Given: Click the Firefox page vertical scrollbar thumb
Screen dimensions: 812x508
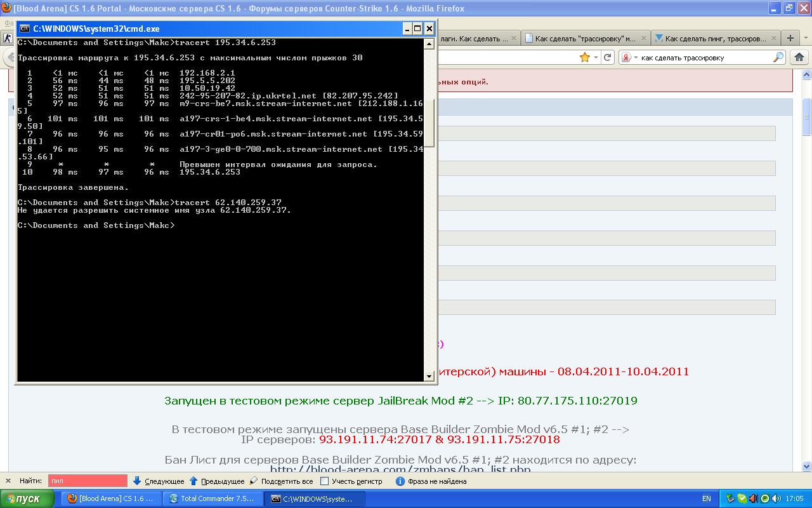Looking at the screenshot, I should [x=806, y=116].
